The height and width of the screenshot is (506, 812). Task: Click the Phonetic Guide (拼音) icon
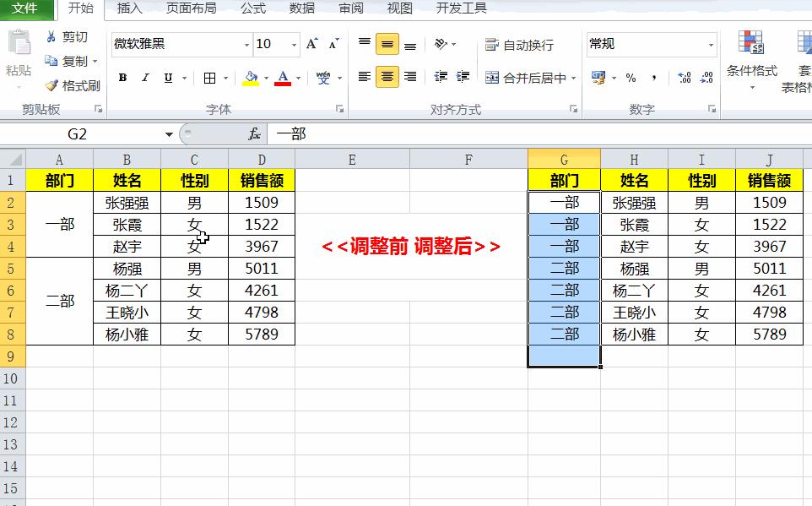click(x=322, y=76)
